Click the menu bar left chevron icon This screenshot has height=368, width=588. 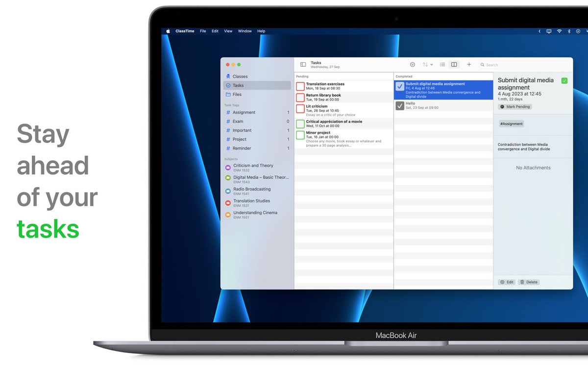coord(539,31)
